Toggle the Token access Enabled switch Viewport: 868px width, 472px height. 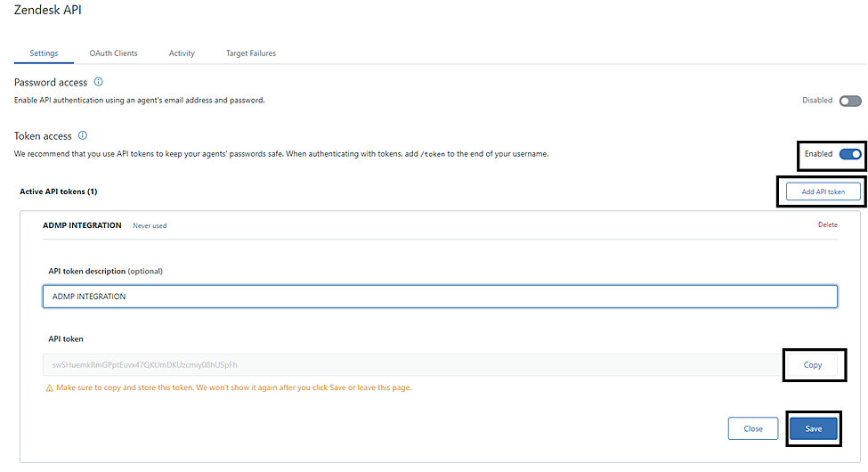click(x=850, y=154)
